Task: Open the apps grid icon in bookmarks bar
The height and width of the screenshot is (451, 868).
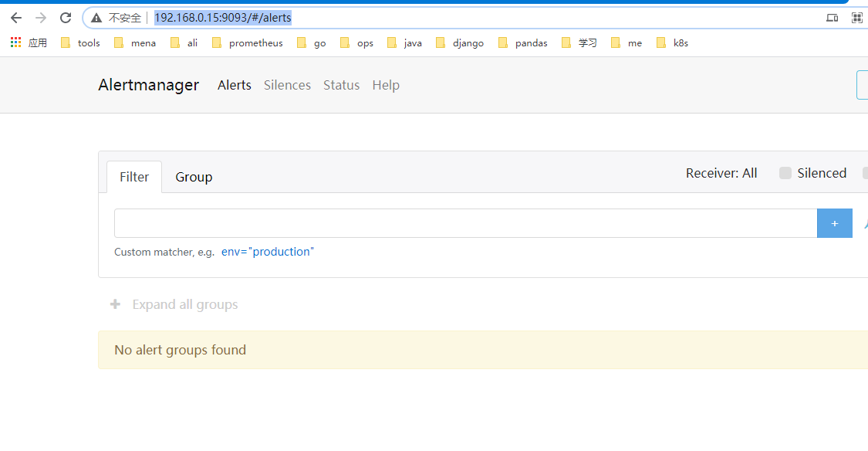Action: click(15, 42)
